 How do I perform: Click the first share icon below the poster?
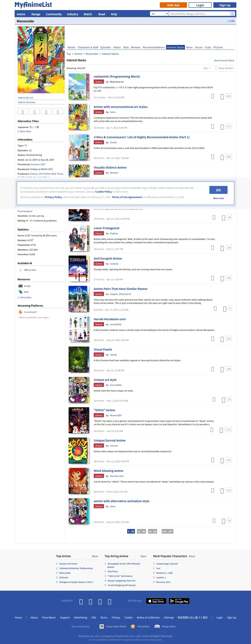pyautogui.click(x=23, y=111)
